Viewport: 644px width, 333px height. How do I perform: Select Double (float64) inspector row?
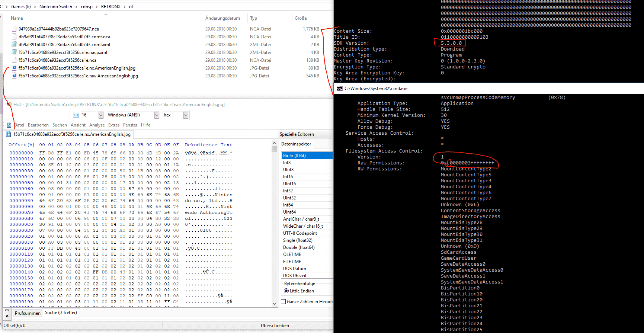(x=307, y=247)
